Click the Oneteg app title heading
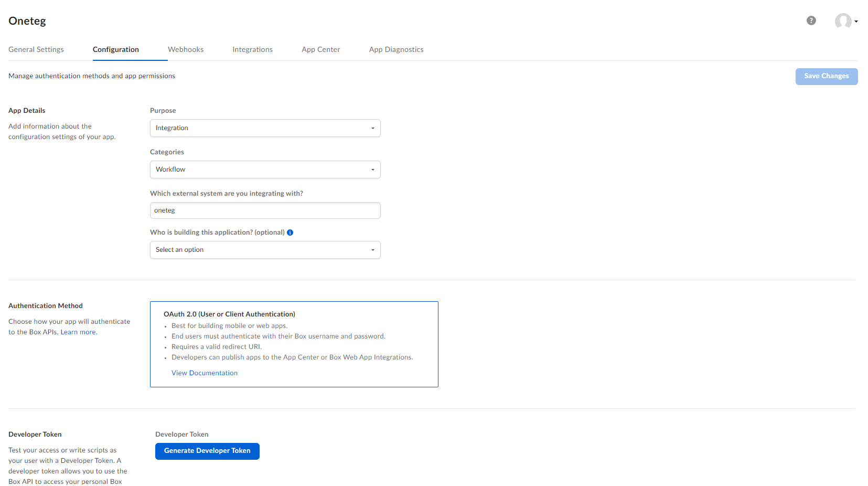 tap(27, 21)
